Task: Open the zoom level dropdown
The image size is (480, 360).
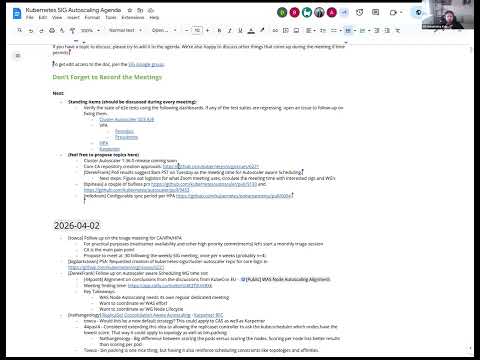Action: (90, 30)
